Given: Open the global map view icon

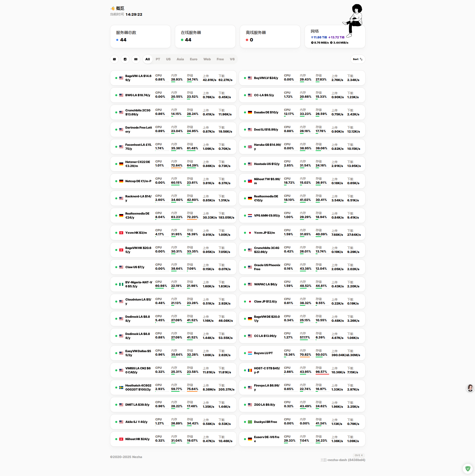Looking at the screenshot, I should tap(114, 59).
